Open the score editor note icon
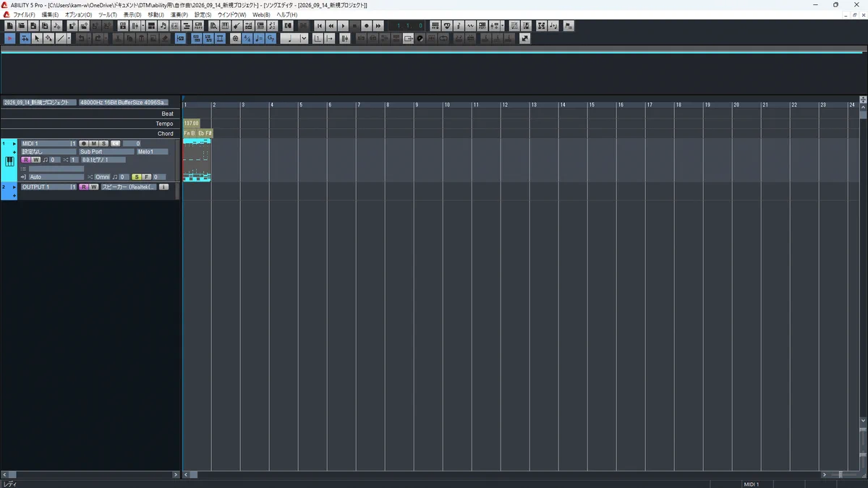868x488 pixels. (163, 26)
